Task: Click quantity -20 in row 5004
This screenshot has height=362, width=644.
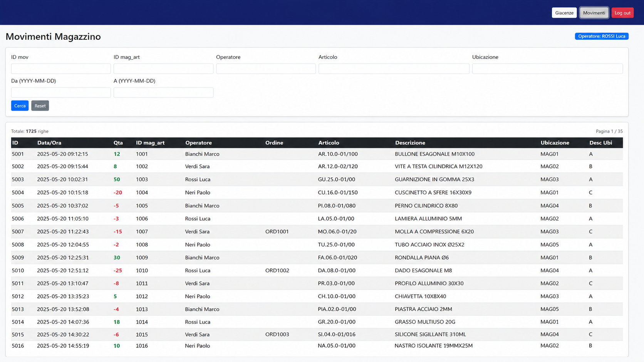Action: click(117, 193)
